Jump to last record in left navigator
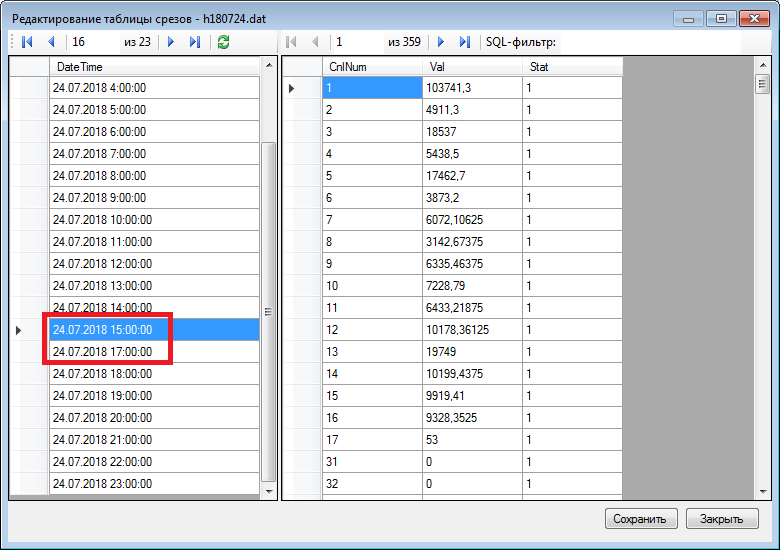This screenshot has height=550, width=780. coord(195,42)
